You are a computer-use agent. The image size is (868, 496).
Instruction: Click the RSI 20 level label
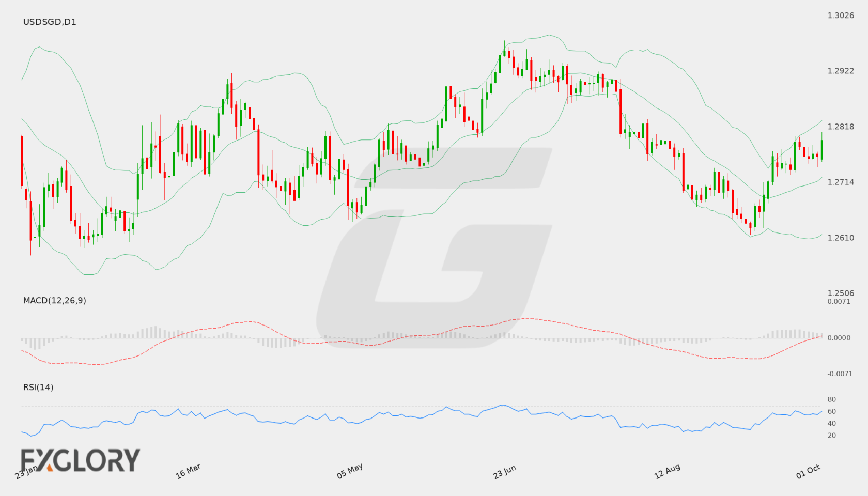(x=831, y=435)
